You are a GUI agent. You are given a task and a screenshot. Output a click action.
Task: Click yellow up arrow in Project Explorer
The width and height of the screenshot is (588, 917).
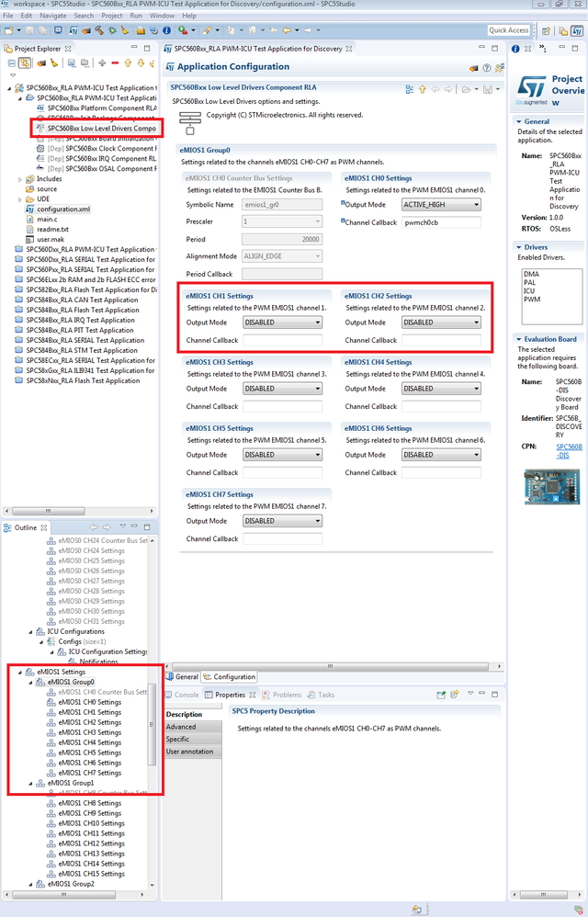(128, 63)
